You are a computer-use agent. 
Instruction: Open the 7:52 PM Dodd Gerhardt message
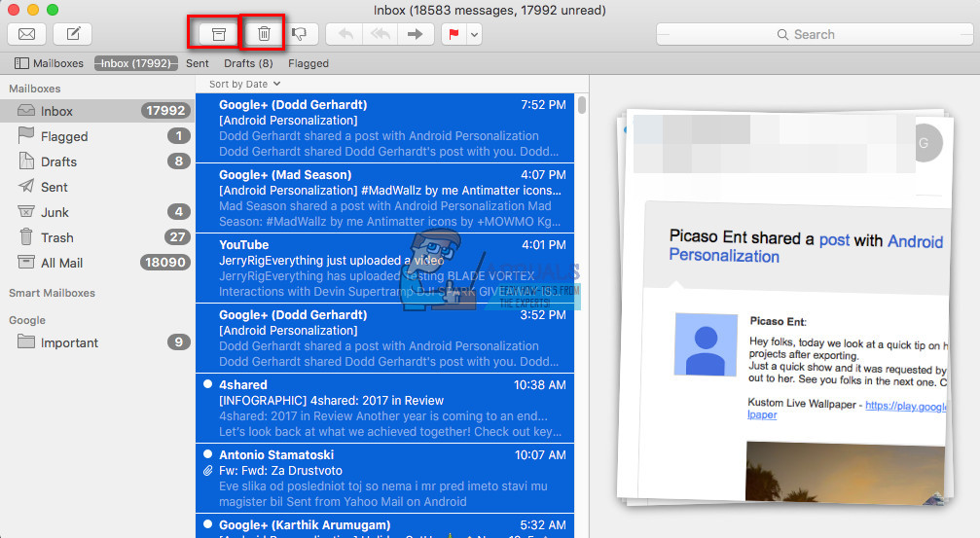tap(385, 128)
